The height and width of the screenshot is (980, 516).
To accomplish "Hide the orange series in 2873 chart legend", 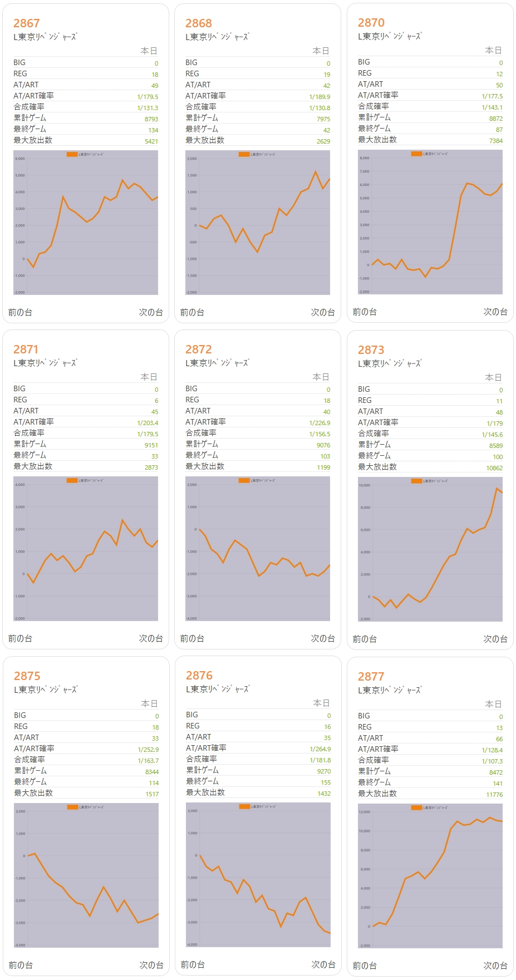I will pyautogui.click(x=416, y=481).
